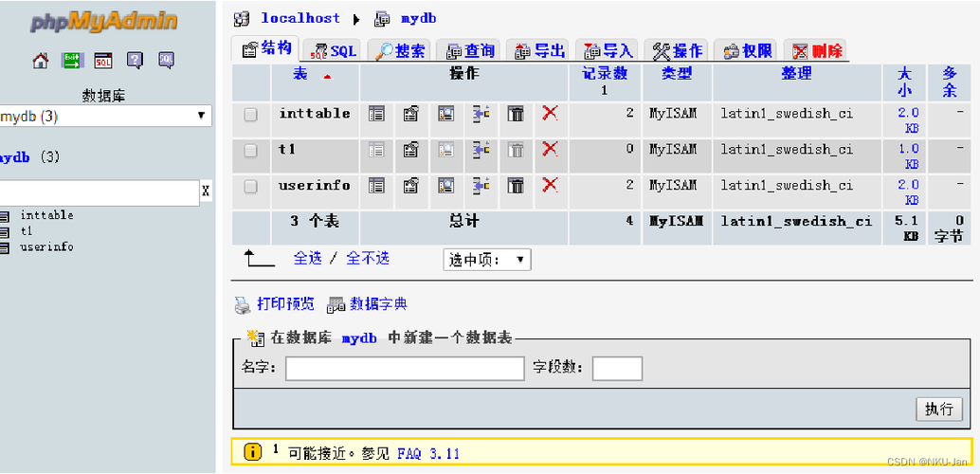
Task: Insert icon for the t1 row
Action: coord(481,150)
